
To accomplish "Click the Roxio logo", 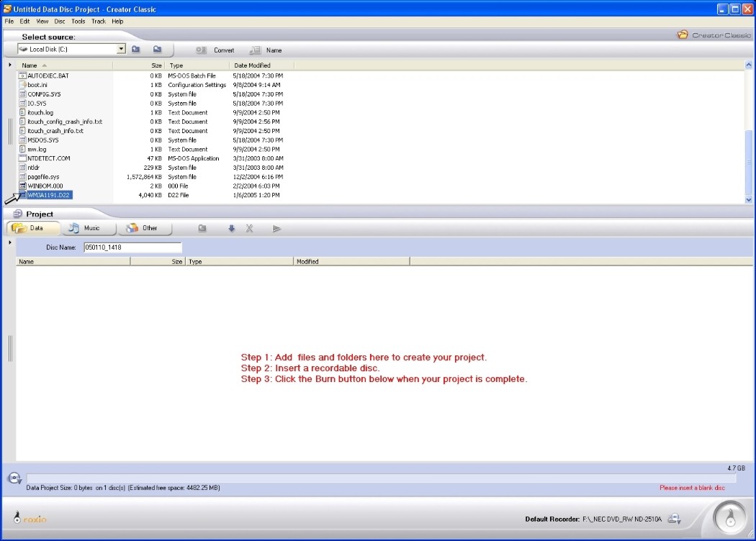I will [x=30, y=518].
